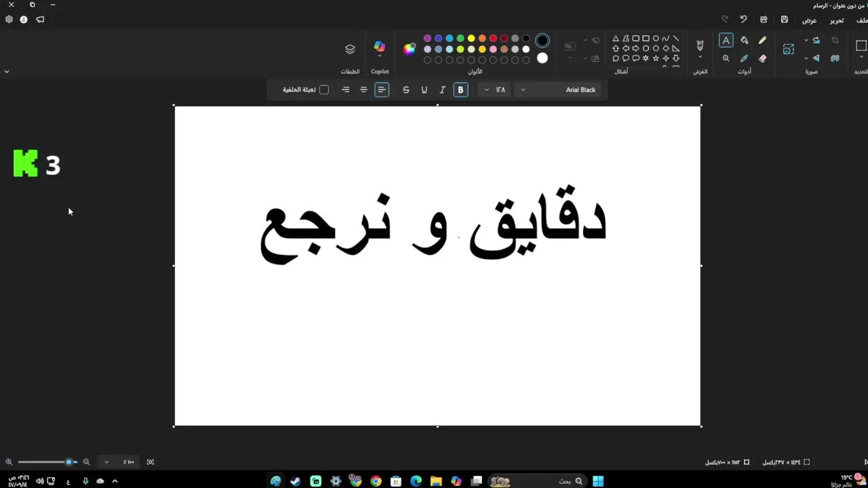868x488 pixels.
Task: Select the straight line shape
Action: pos(676,39)
